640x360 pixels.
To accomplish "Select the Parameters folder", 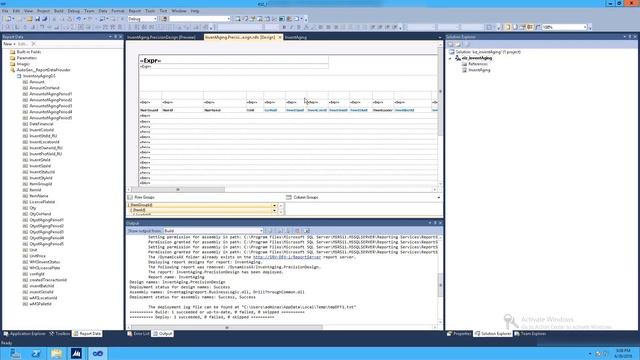I will (x=23, y=58).
